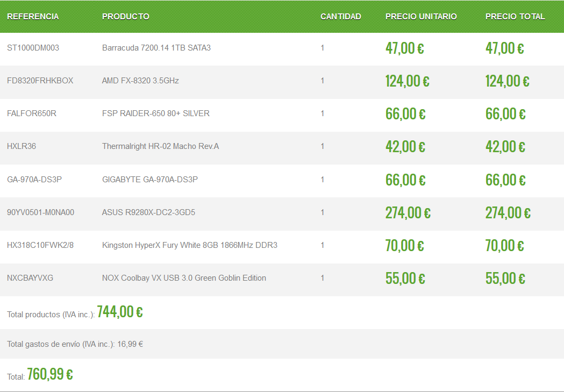
Task: Click unit price 42,00 € of Thermalright
Action: coord(405,147)
